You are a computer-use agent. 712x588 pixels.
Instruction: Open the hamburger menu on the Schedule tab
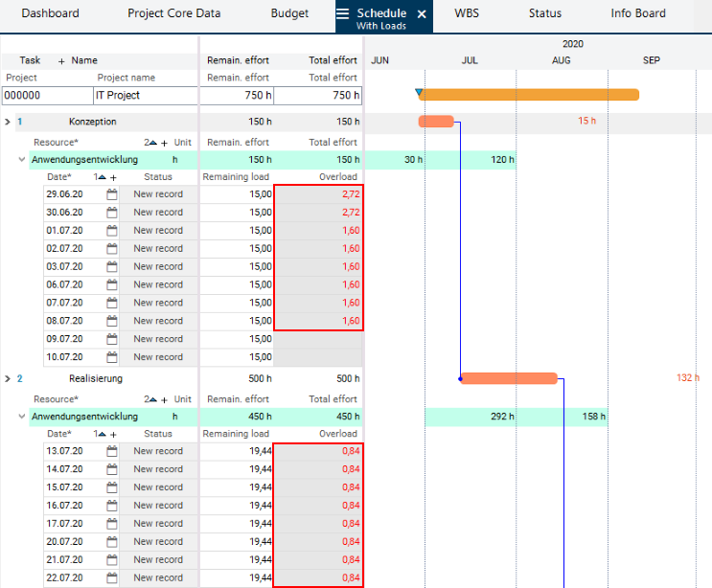(342, 14)
